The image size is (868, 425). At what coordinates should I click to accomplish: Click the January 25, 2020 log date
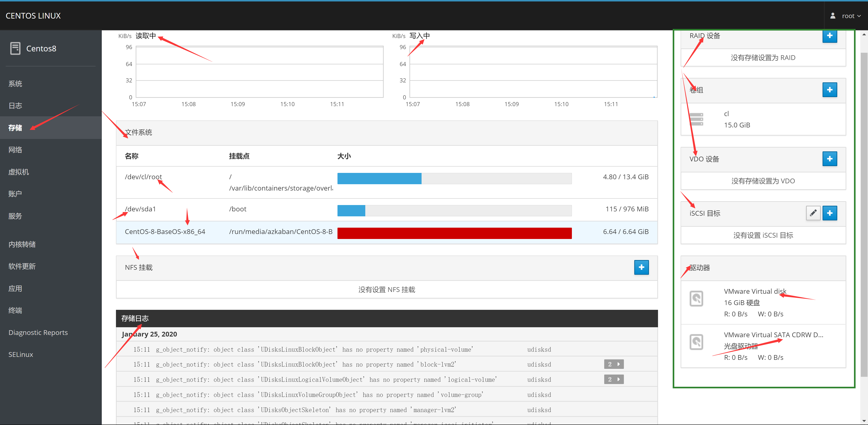point(149,334)
